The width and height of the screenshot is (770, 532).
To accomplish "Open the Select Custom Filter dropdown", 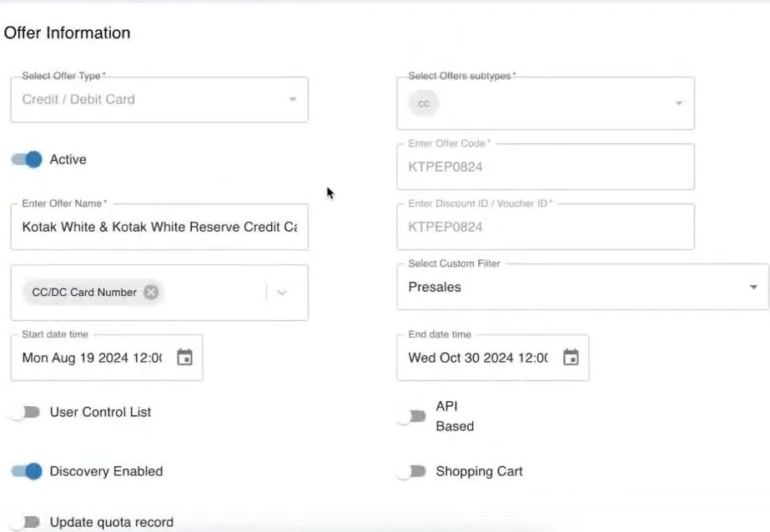I will (x=752, y=287).
